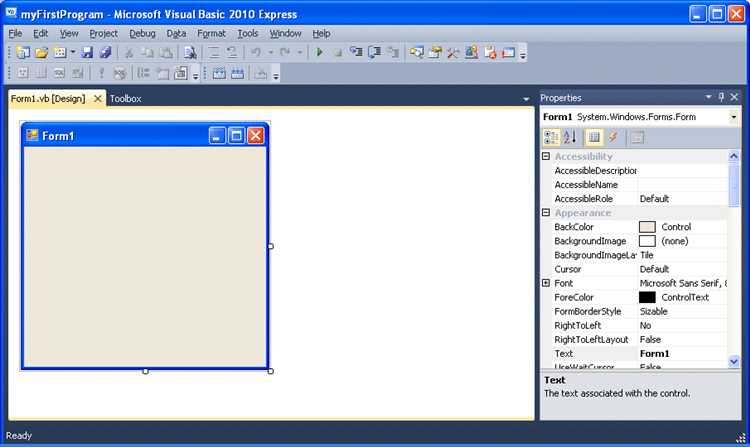Click the New Project toolbar icon
750x447 pixels.
coord(22,53)
